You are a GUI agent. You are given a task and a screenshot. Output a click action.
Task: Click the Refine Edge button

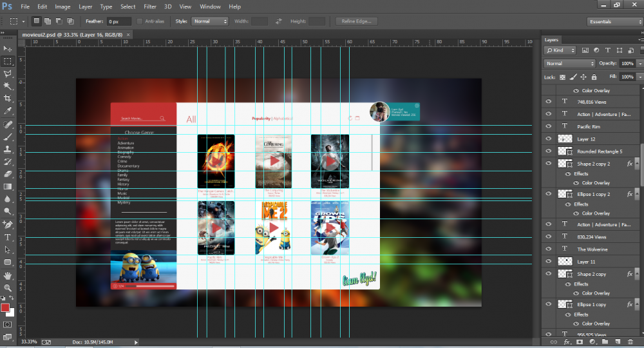pyautogui.click(x=357, y=21)
